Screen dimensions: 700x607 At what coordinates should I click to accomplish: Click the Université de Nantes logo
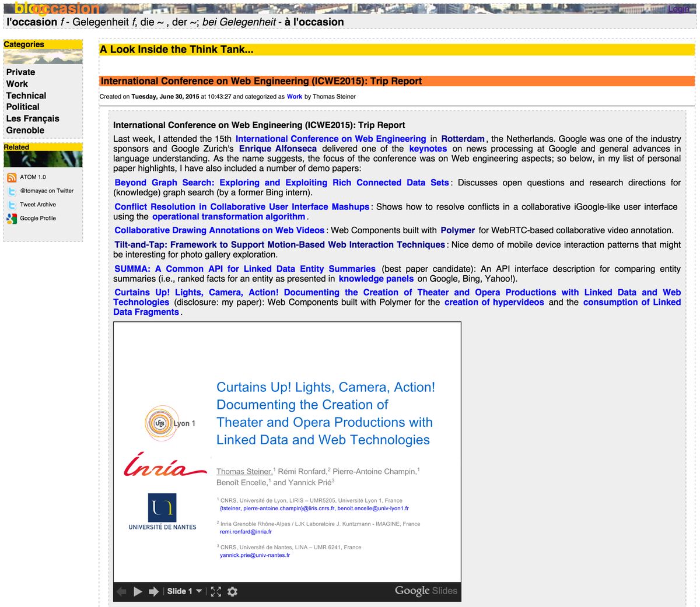coord(162,511)
